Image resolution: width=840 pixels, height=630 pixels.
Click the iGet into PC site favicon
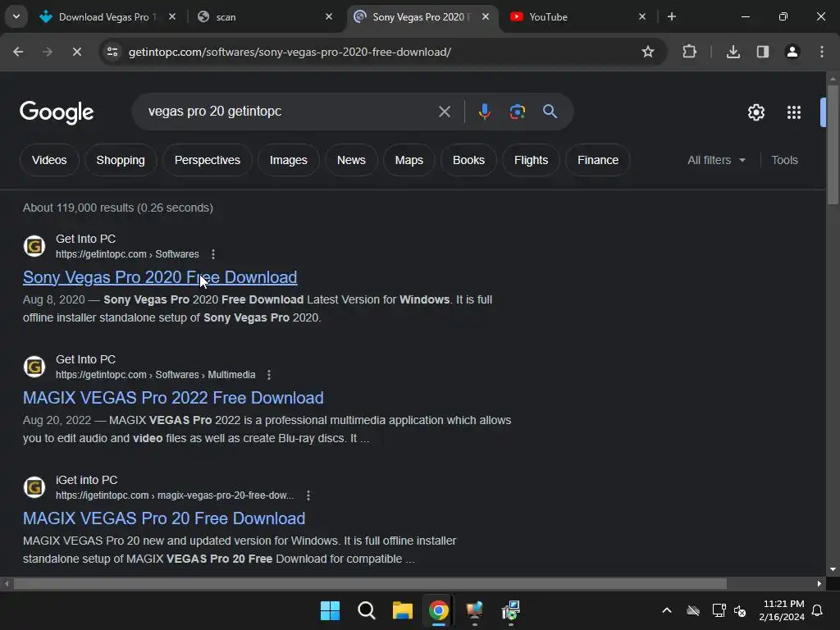[x=34, y=487]
